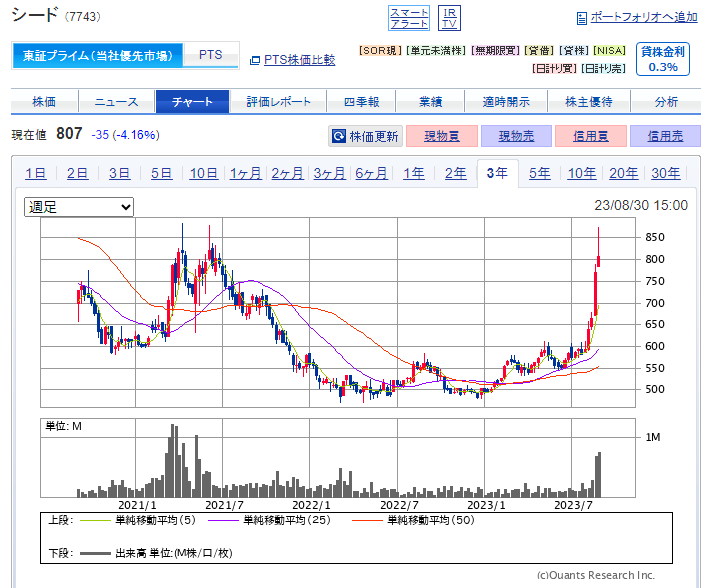Screen dimensions: 703x588
Task: Click the [無期限買] label
Action: click(495, 51)
